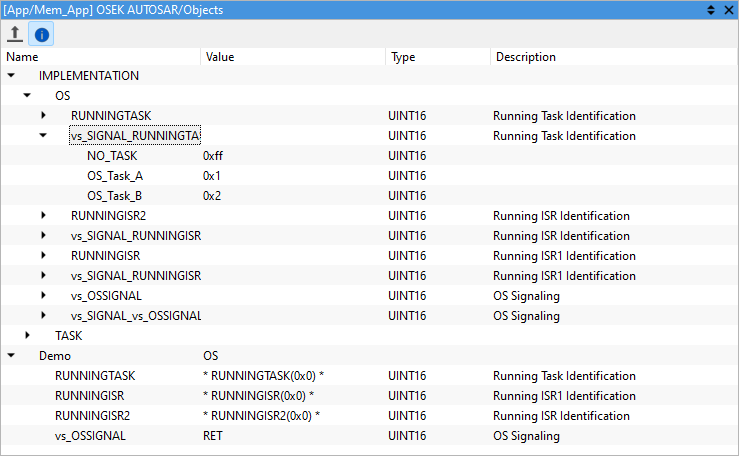Click the 0x1 value cell

coord(212,176)
